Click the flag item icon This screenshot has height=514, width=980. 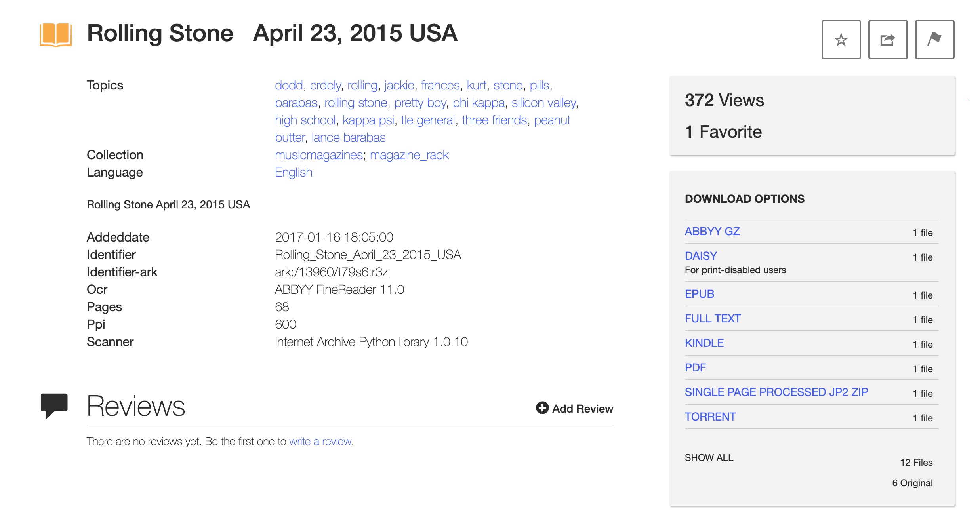(934, 40)
